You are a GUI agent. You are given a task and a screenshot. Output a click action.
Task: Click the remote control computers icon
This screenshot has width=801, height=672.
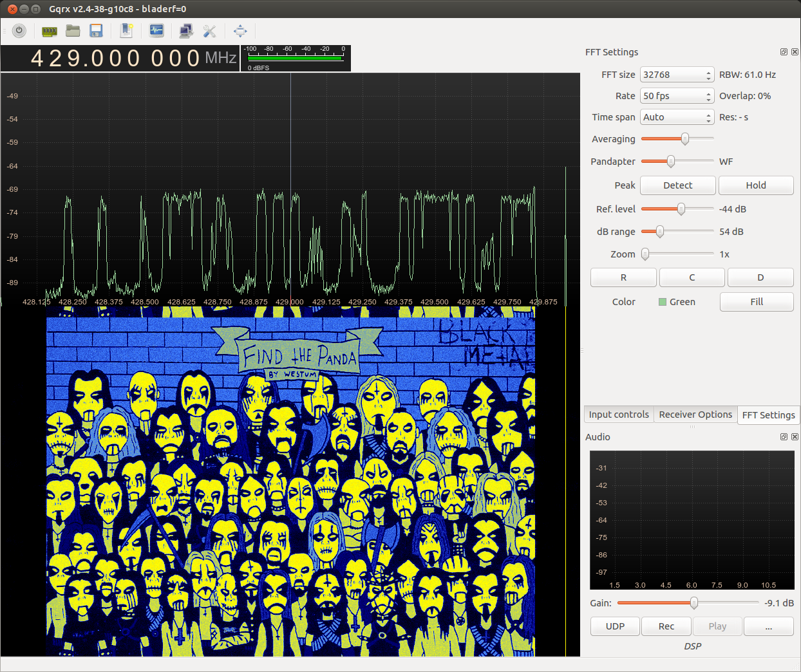tap(186, 30)
